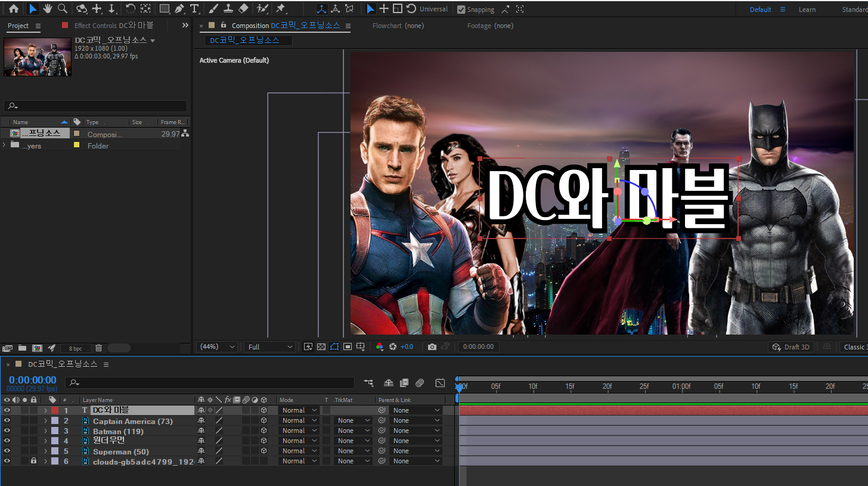
Task: Switch to the Learn workspace
Action: point(807,10)
